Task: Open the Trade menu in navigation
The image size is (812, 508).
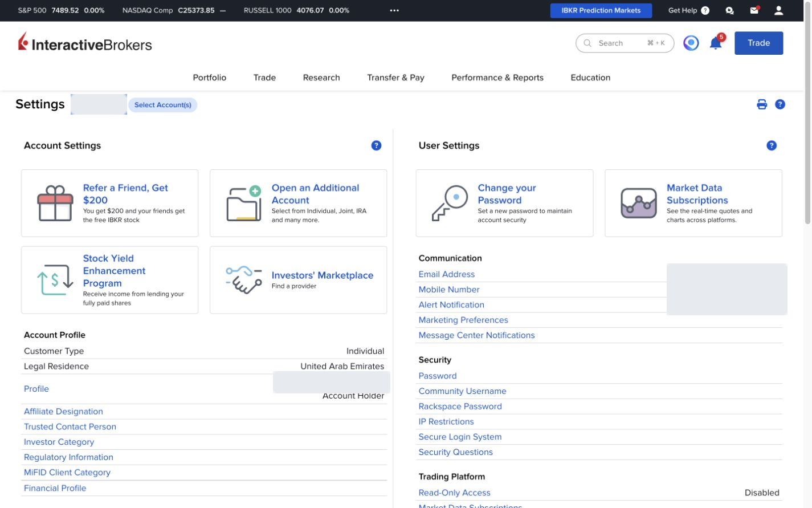Action: pyautogui.click(x=264, y=78)
